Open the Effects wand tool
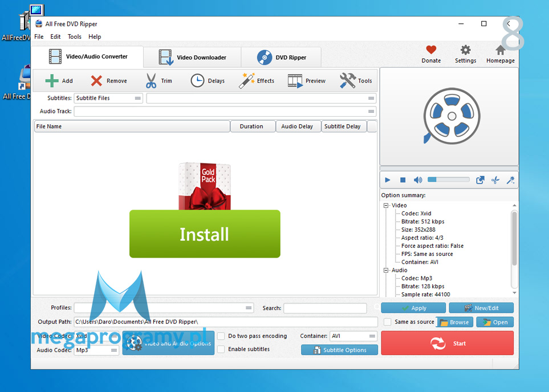549x392 pixels. point(257,81)
